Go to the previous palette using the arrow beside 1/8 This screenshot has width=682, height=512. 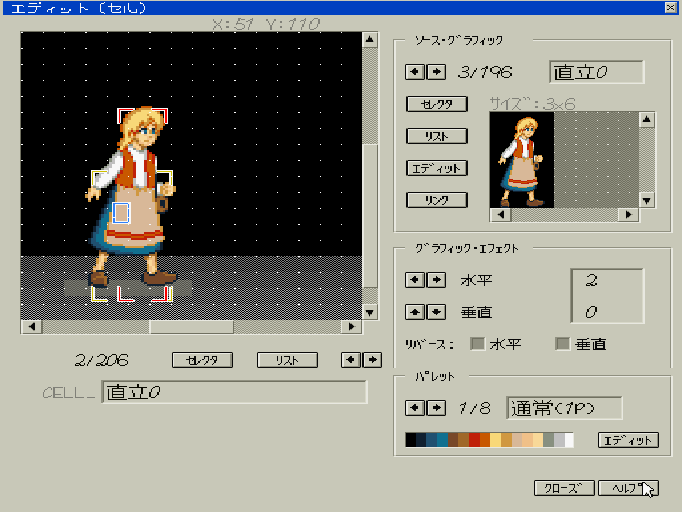pos(412,408)
